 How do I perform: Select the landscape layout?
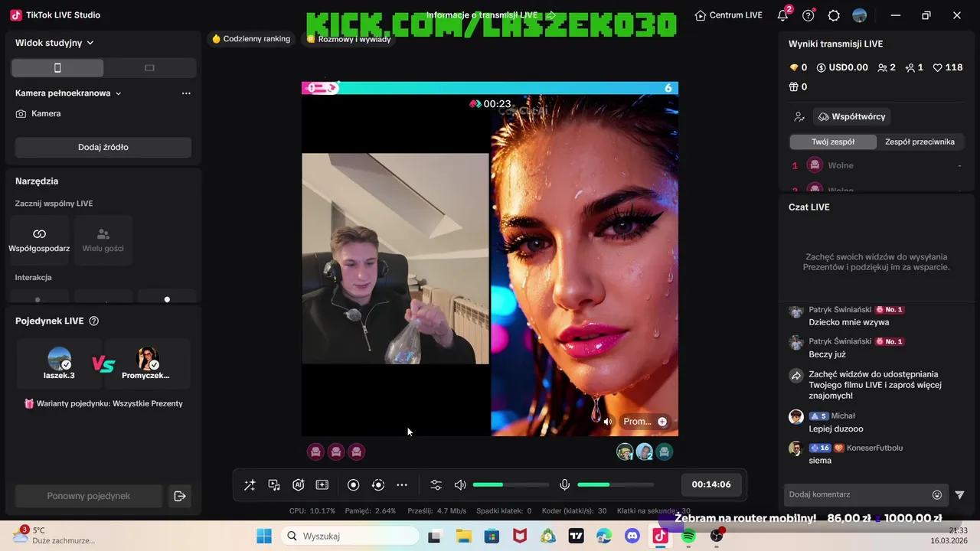(150, 68)
